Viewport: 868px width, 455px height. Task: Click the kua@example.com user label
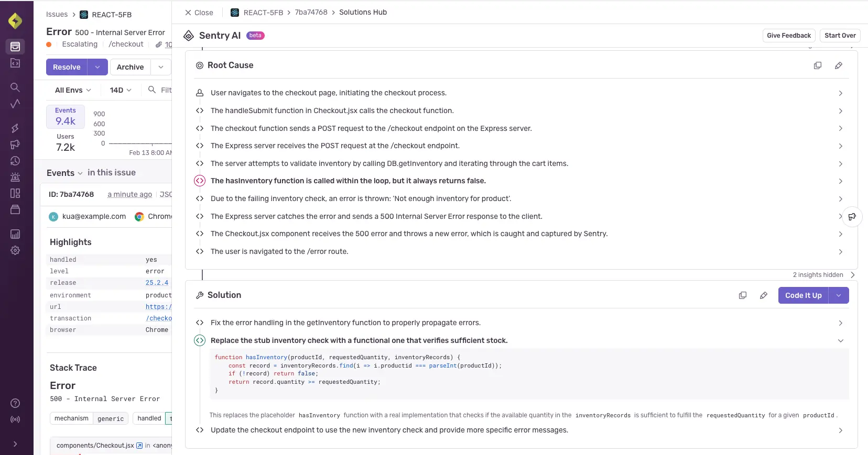[94, 216]
